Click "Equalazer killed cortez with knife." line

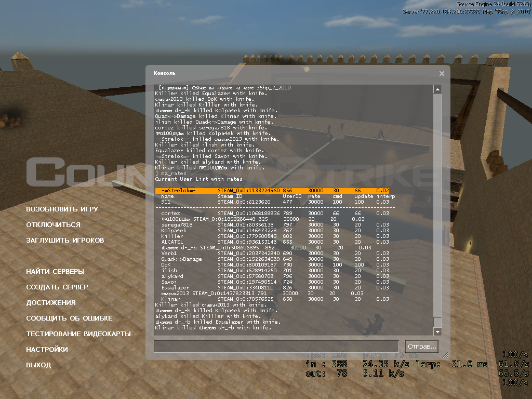coord(209,151)
